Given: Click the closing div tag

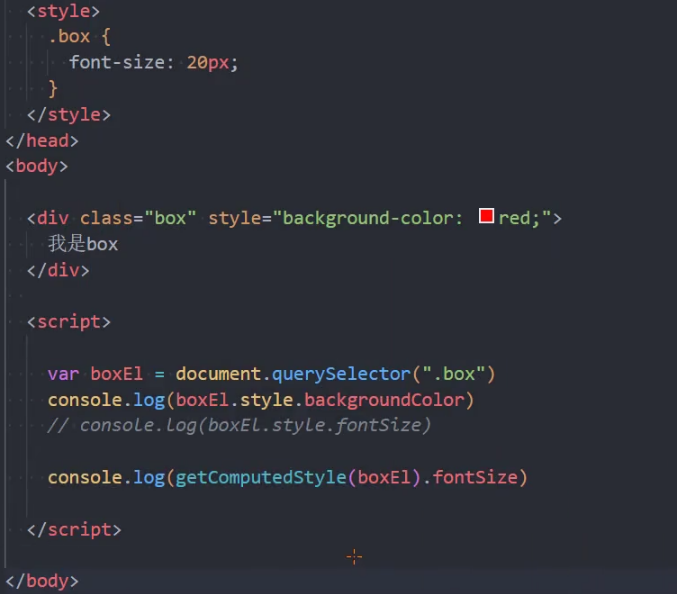Looking at the screenshot, I should [x=58, y=270].
